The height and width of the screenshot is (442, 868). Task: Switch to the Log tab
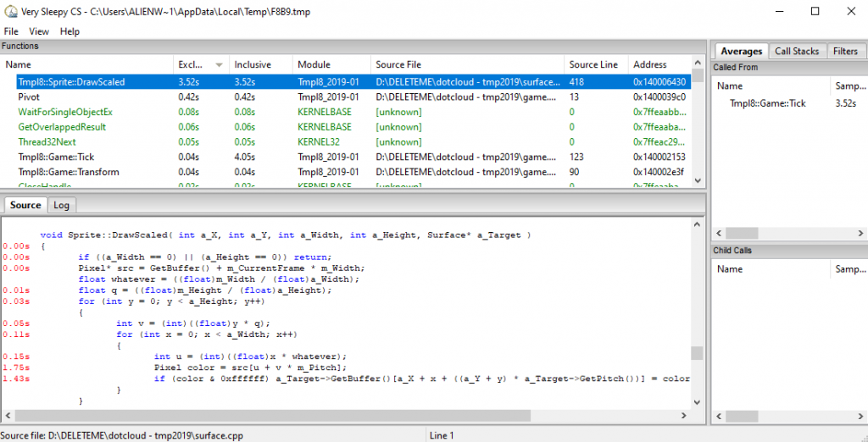click(x=61, y=205)
